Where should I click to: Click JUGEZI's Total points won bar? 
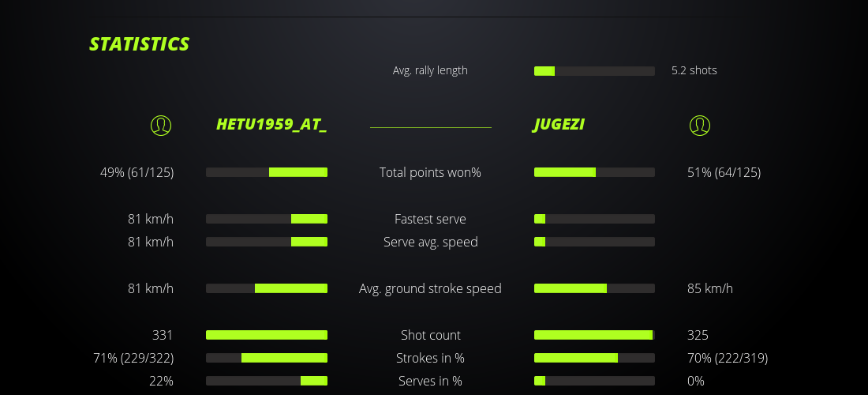594,172
